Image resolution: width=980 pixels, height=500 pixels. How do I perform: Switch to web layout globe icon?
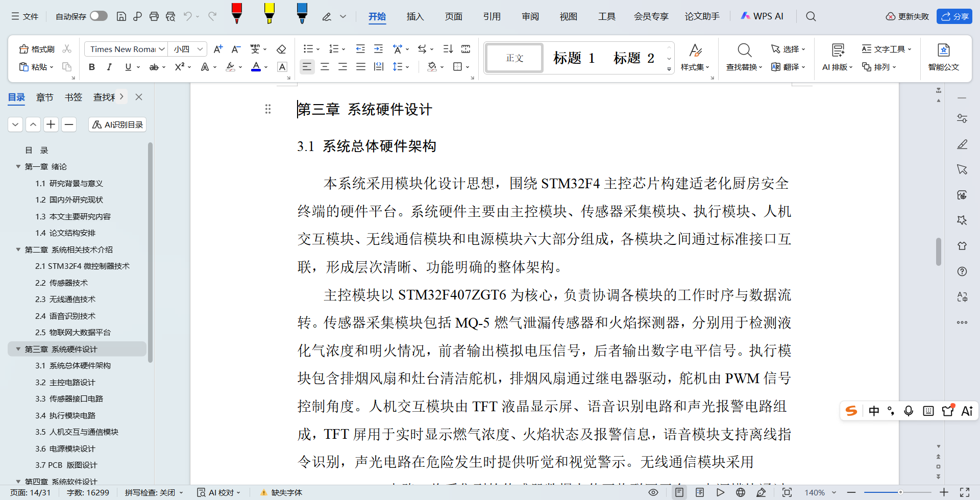741,492
